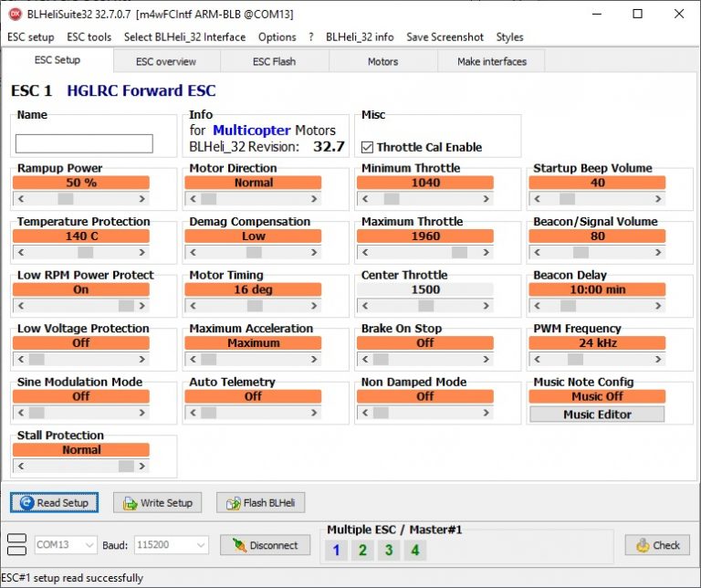Click the BLHeliSuite32 title bar app icon

(16, 14)
